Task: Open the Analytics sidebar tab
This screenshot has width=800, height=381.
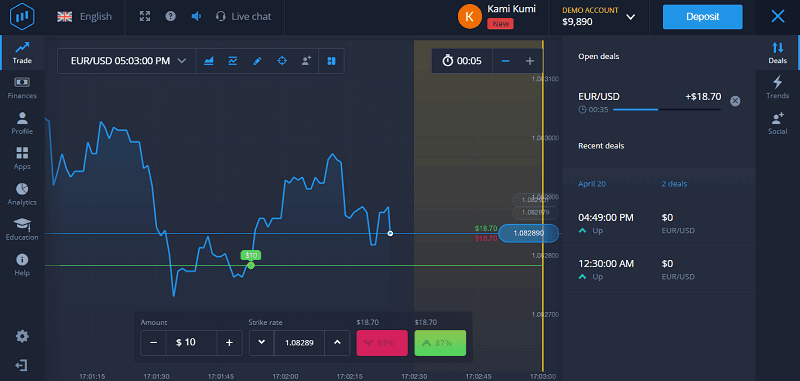Action: point(22,194)
